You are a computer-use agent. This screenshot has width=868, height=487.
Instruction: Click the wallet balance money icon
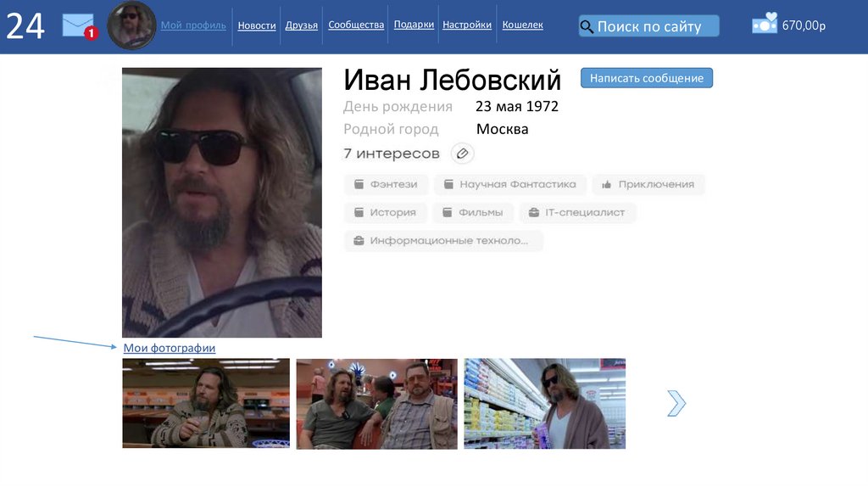click(x=765, y=24)
